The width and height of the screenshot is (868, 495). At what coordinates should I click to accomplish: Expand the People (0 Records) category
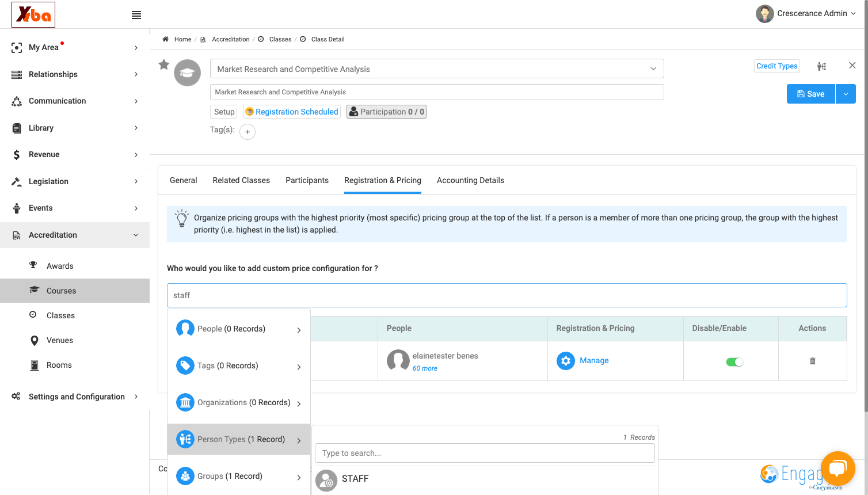tap(239, 329)
